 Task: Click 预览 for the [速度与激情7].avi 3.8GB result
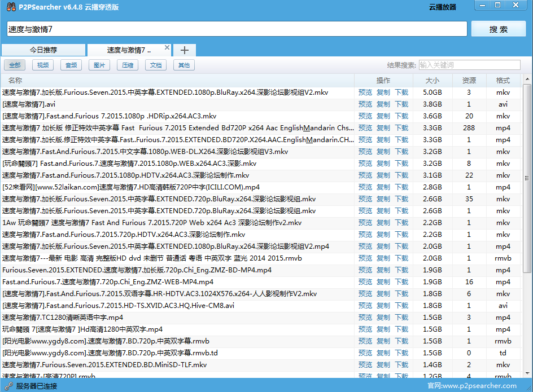click(x=365, y=104)
